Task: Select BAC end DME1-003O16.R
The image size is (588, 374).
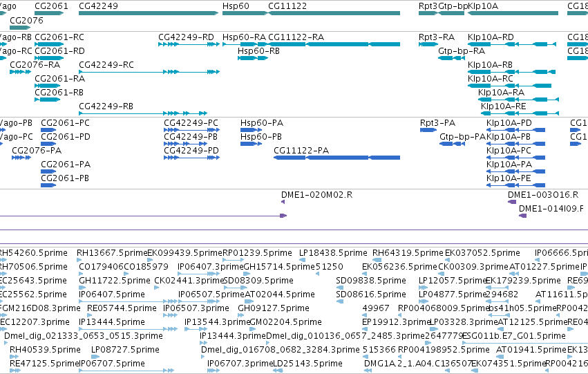Action: pyautogui.click(x=512, y=202)
